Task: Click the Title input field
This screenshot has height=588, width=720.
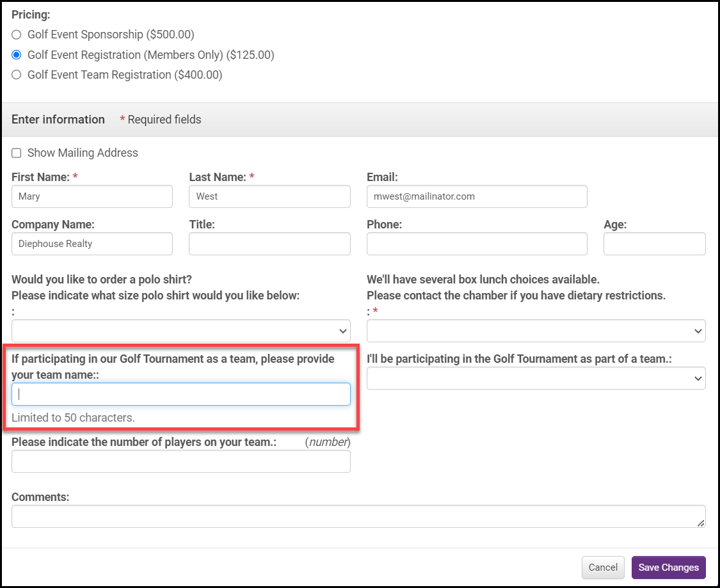Action: [269, 244]
